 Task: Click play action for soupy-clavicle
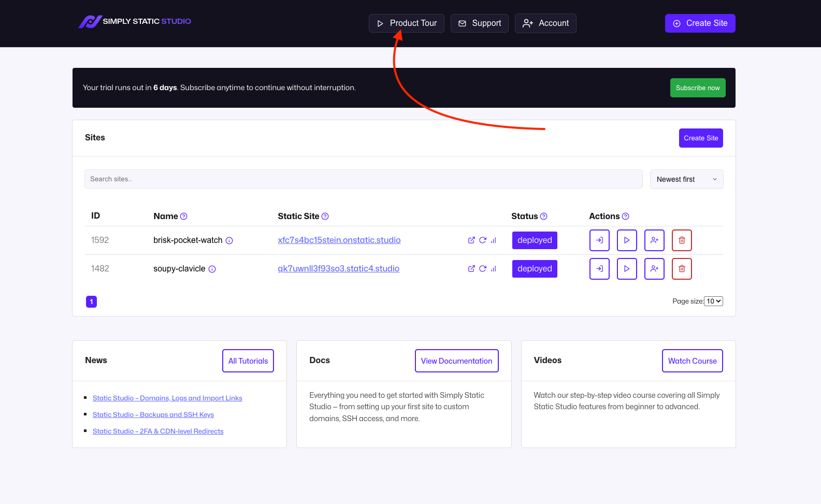627,269
